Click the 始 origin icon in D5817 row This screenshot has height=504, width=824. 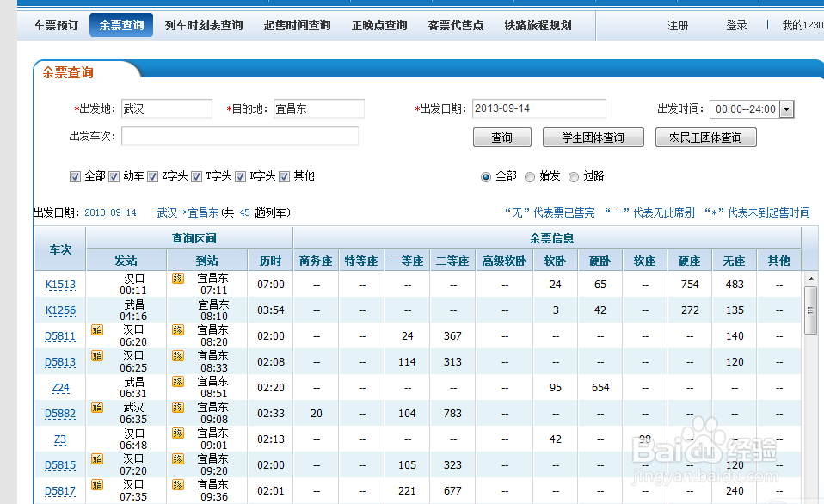tap(97, 484)
